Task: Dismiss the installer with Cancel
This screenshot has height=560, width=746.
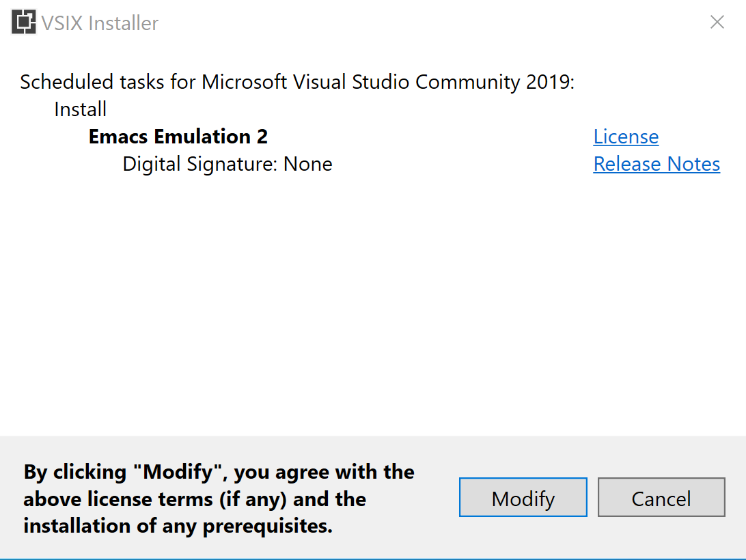Action: [661, 497]
